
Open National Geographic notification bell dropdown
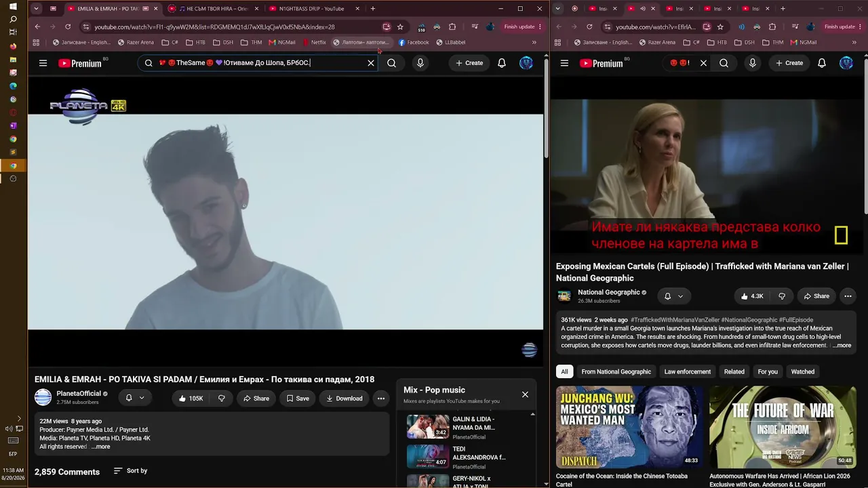(x=673, y=296)
